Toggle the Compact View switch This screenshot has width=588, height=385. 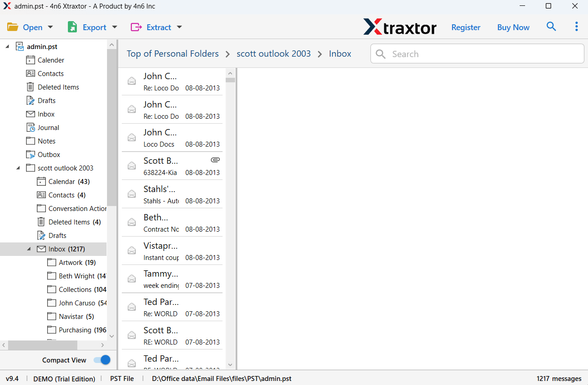102,360
